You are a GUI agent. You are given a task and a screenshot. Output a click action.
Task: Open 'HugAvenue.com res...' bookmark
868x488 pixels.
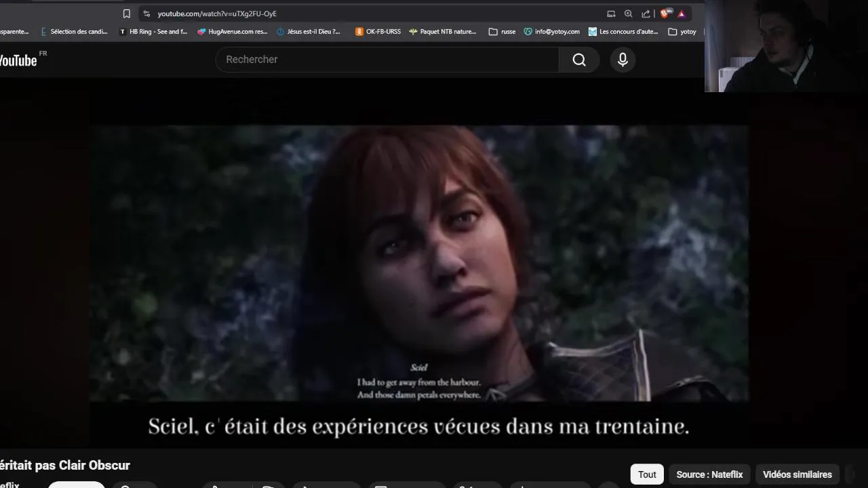pyautogui.click(x=233, y=31)
